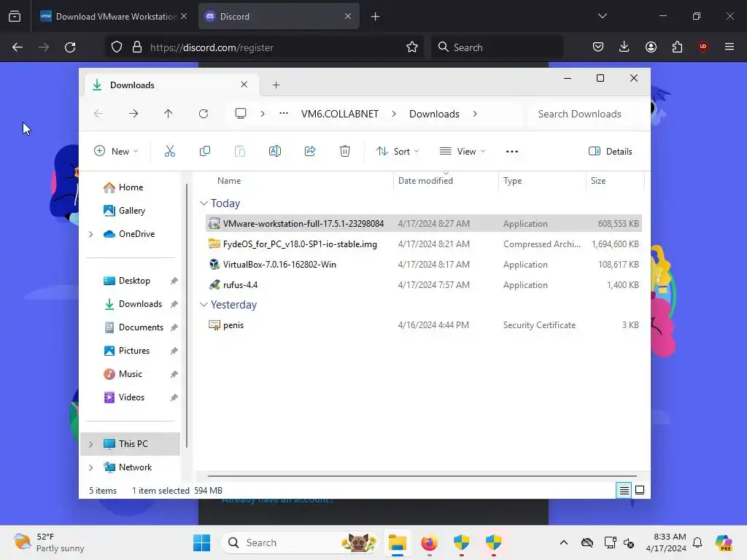Image resolution: width=747 pixels, height=560 pixels.
Task: Open the uBlock Origin extension icon
Action: pyautogui.click(x=703, y=47)
